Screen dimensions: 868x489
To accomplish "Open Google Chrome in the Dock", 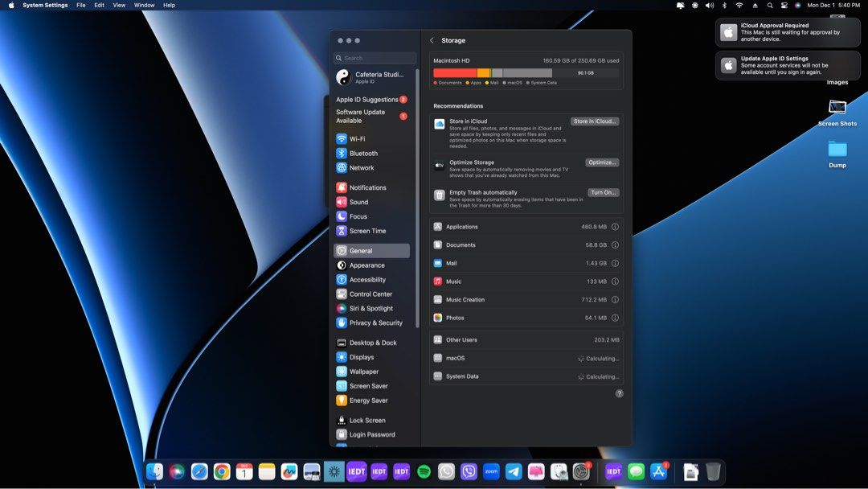I will [222, 472].
